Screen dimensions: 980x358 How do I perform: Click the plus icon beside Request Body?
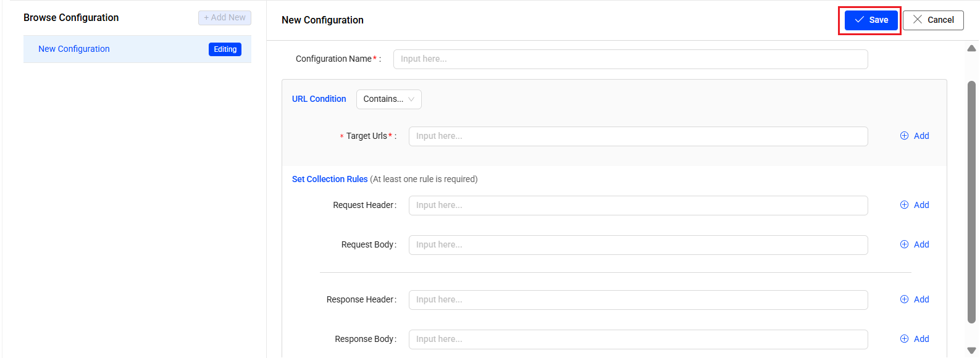coord(904,244)
